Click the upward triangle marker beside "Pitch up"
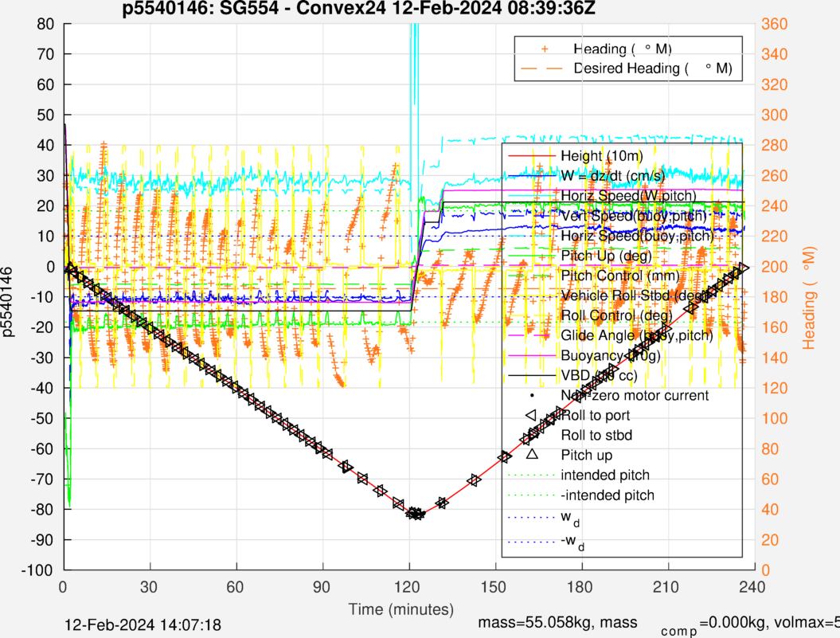Viewport: 840px width, 638px height. tap(531, 454)
